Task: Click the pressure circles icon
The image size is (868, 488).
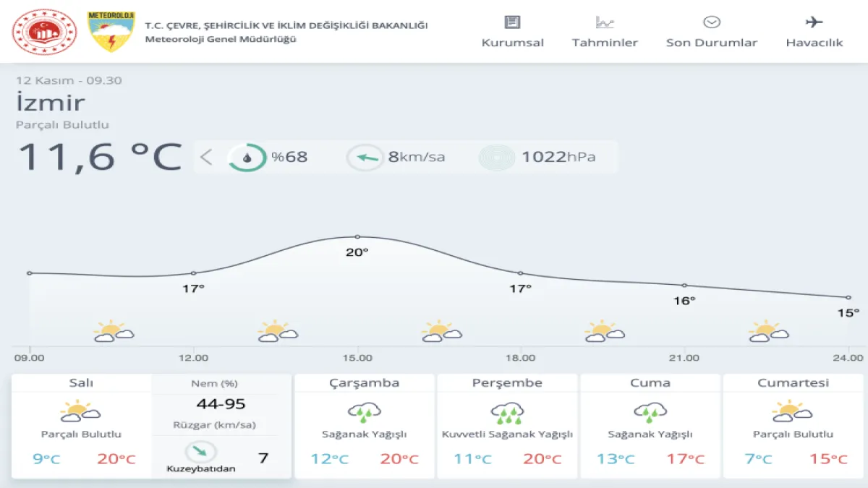Action: click(497, 157)
